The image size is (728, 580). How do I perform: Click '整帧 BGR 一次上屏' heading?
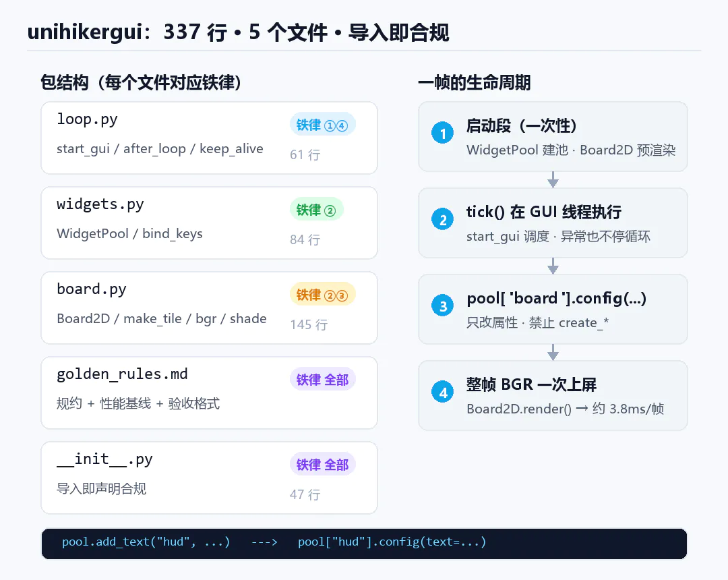tap(532, 384)
